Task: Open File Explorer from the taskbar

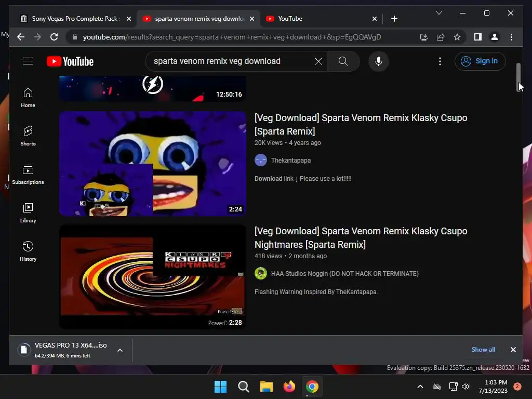Action: [267, 387]
